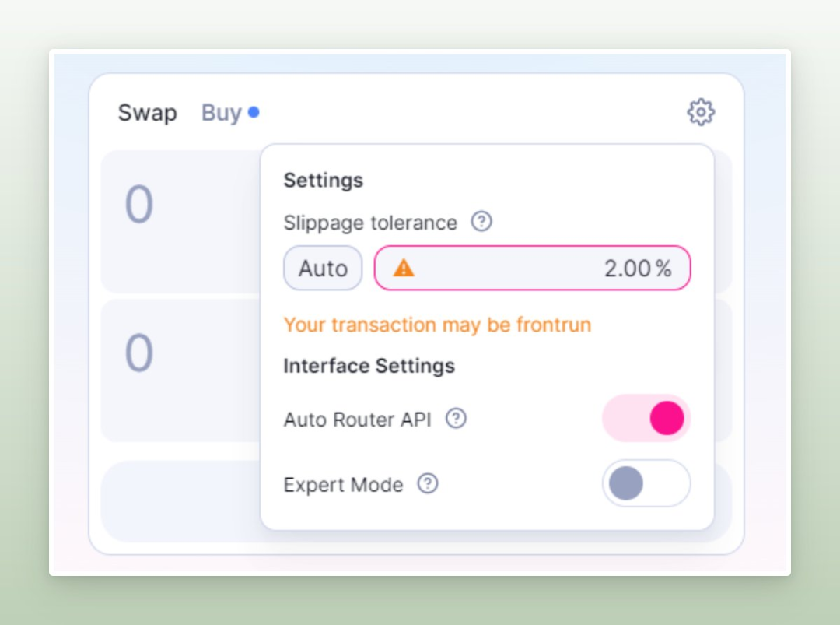Click the orange slippage warning triangle
Image resolution: width=840 pixels, height=625 pixels.
(x=404, y=268)
